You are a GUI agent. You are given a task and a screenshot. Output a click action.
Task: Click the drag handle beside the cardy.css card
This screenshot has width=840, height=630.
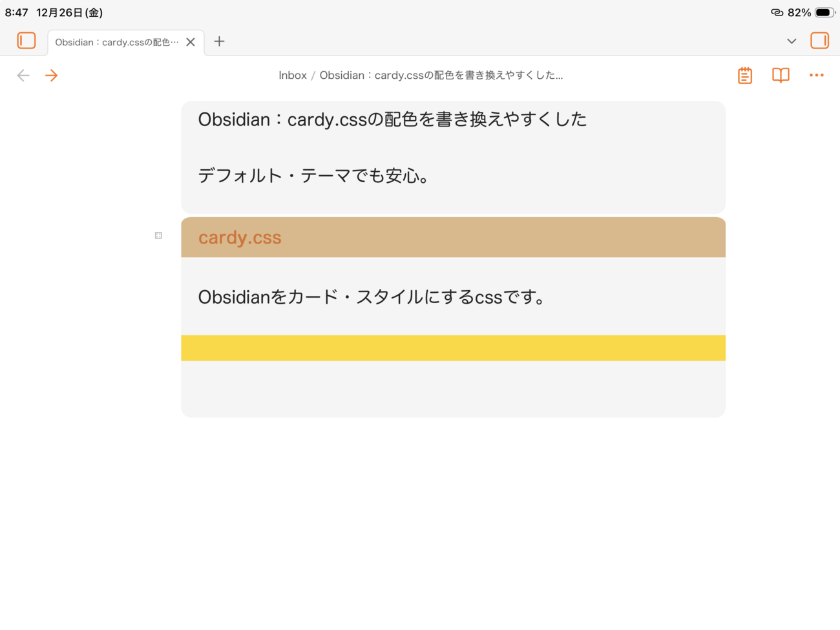coord(158,235)
